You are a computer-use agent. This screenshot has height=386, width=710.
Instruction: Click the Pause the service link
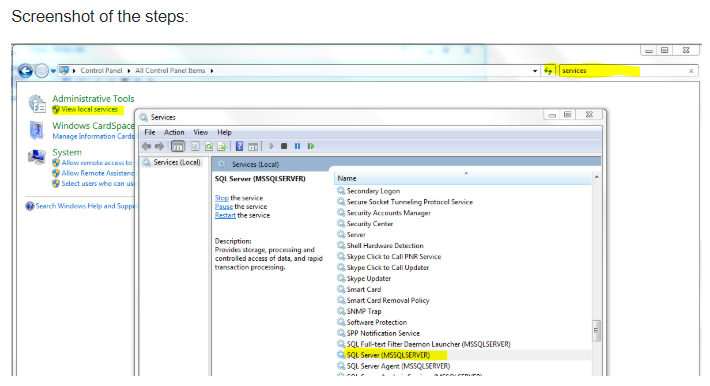pyautogui.click(x=224, y=207)
